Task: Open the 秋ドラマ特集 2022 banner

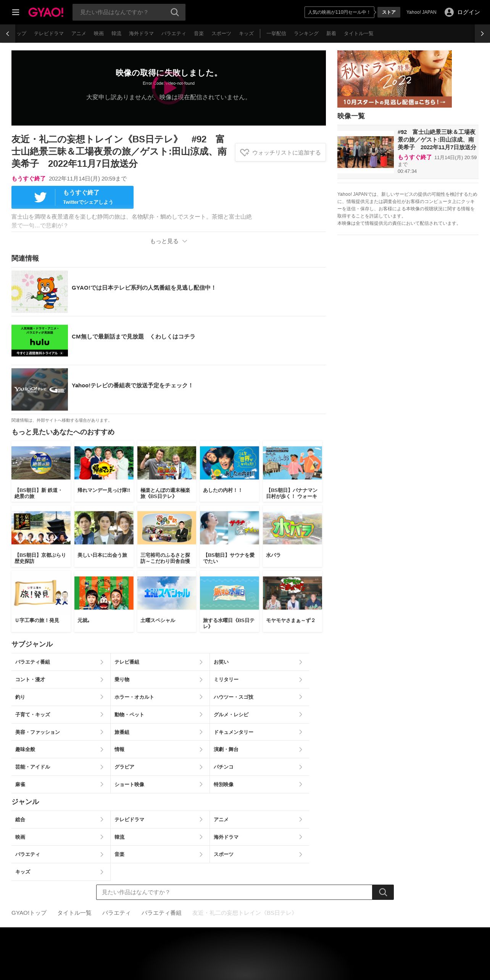Action: [395, 79]
